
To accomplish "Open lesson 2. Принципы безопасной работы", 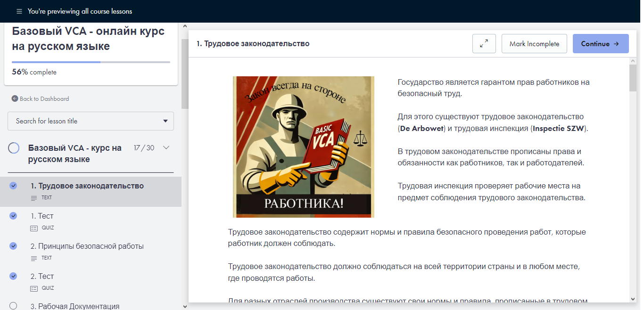I will click(87, 246).
